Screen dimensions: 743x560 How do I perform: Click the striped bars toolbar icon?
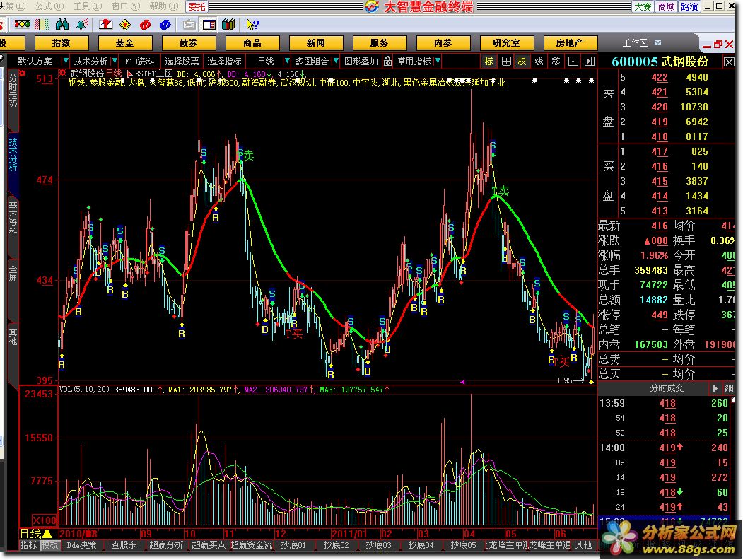[x=42, y=24]
